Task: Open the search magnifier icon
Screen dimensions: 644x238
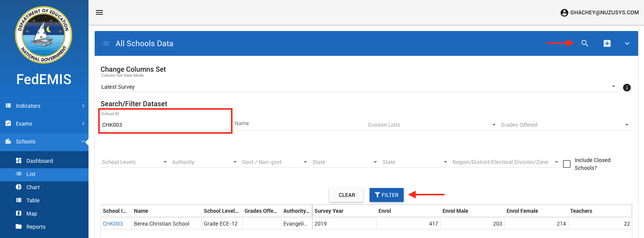Action: coord(585,43)
